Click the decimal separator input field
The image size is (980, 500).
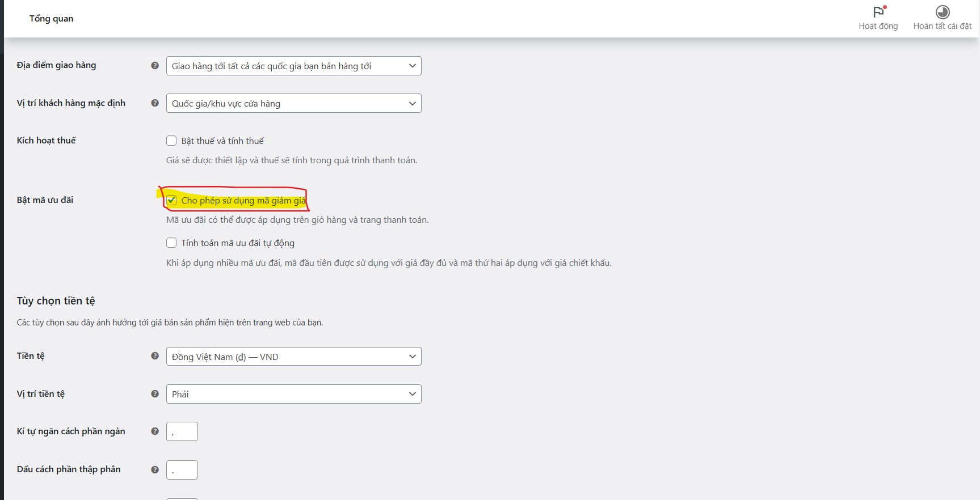[x=182, y=470]
